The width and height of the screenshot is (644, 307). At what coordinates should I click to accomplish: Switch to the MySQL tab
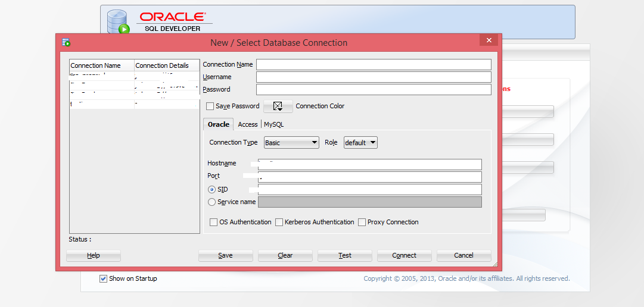(274, 124)
